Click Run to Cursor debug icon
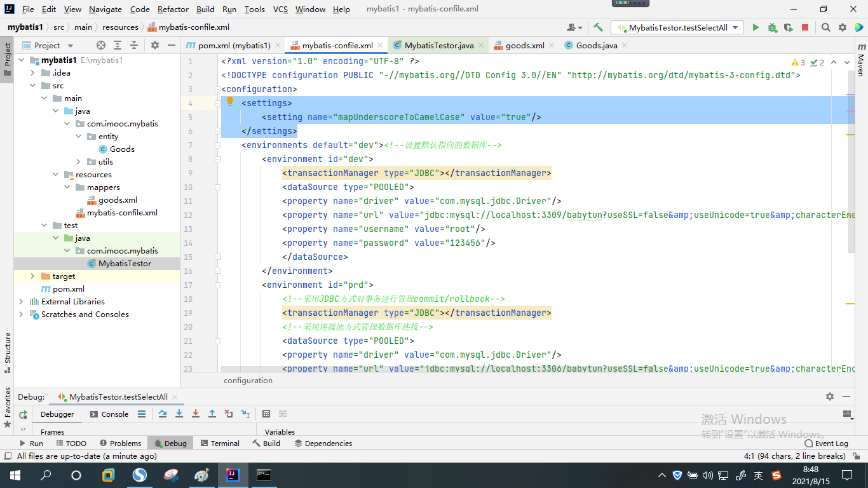Viewport: 868px width, 488px height. coord(245,414)
